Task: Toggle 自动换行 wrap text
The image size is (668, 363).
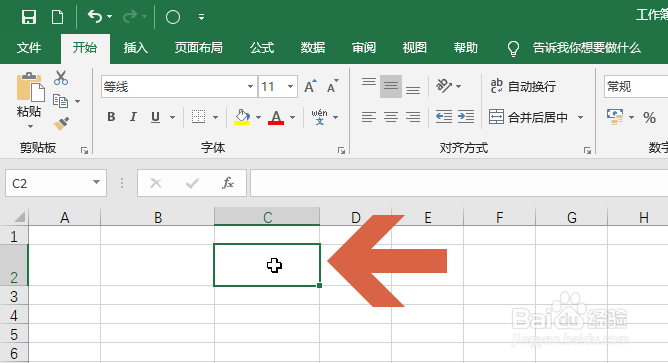Action: 523,86
